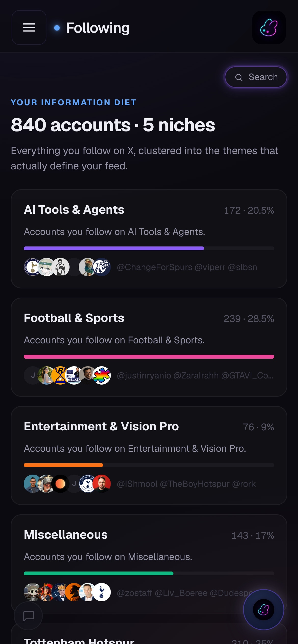This screenshot has height=644, width=298.
Task: Select the orange sun avatar in Entertainment
Action: click(x=60, y=484)
